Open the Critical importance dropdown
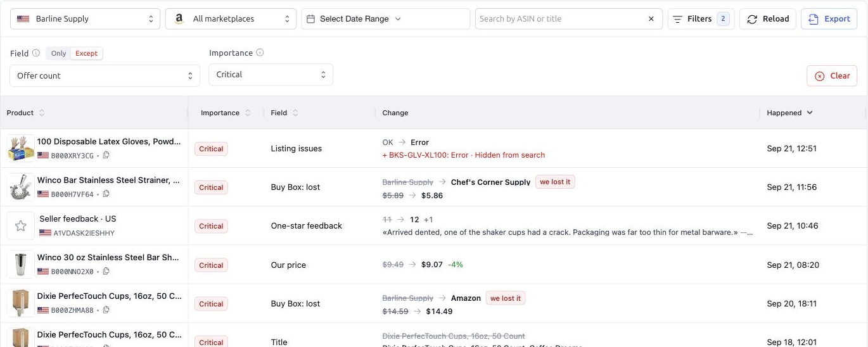Viewport: 868px width, 347px height. click(x=271, y=74)
